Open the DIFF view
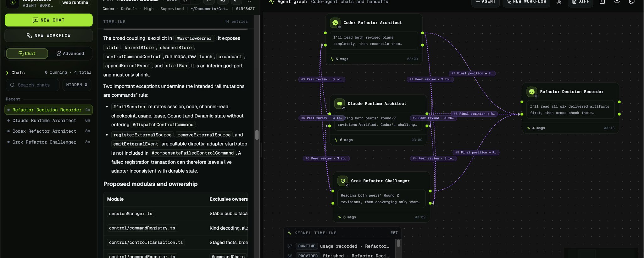The height and width of the screenshot is (258, 644). (x=580, y=2)
